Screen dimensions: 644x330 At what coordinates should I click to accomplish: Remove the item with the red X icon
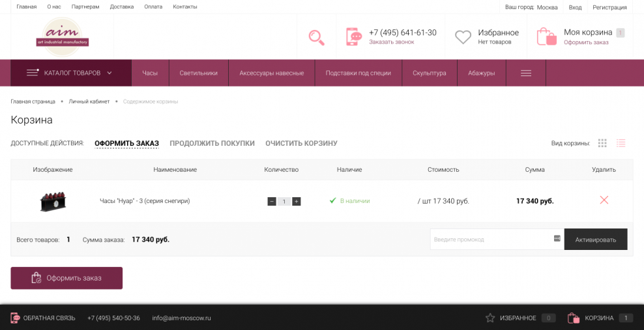604,200
